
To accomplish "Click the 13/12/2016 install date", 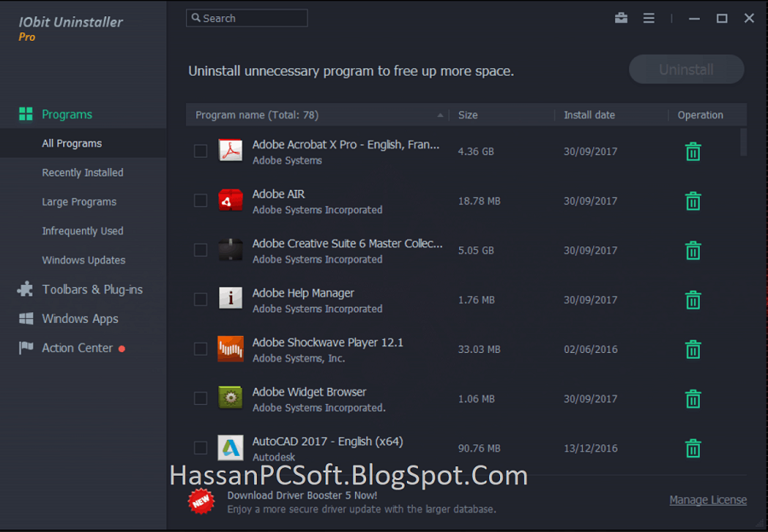I will 591,448.
